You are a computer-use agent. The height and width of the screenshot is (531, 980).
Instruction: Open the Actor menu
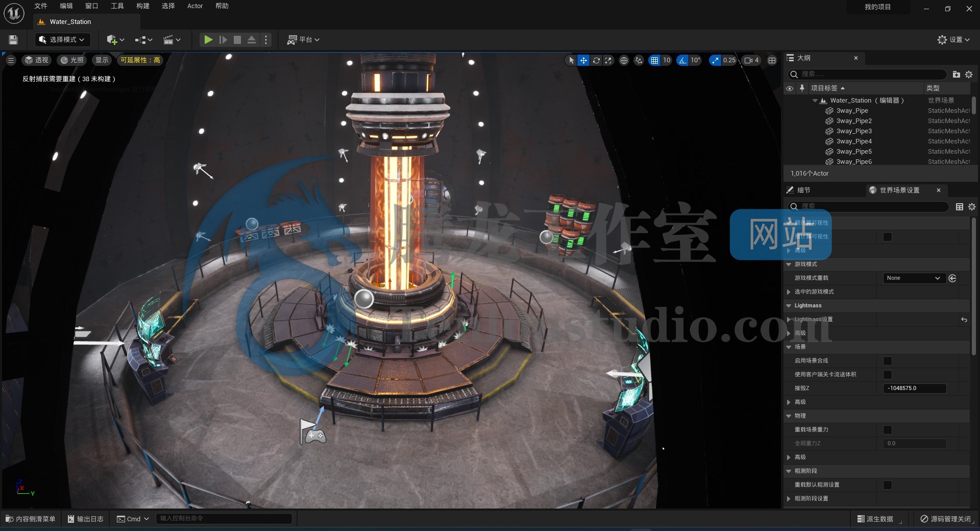pyautogui.click(x=195, y=6)
